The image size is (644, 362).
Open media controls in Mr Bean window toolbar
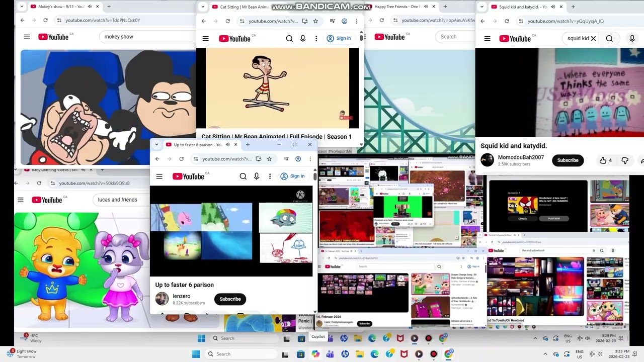pyautogui.click(x=333, y=21)
